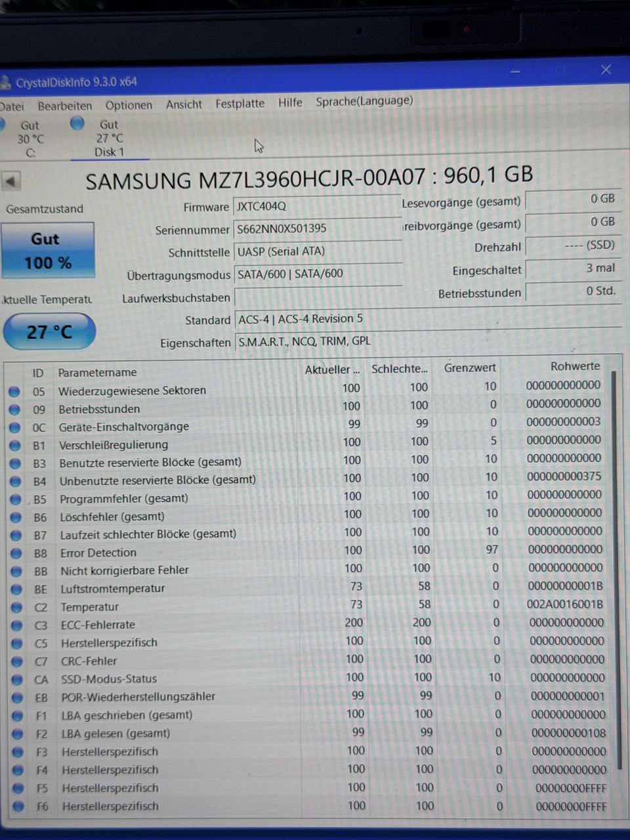This screenshot has height=840, width=630.
Task: Click the Eigenschaften field S.M.A.R.T., NCQ, TRIM, GPL
Action: [427, 341]
